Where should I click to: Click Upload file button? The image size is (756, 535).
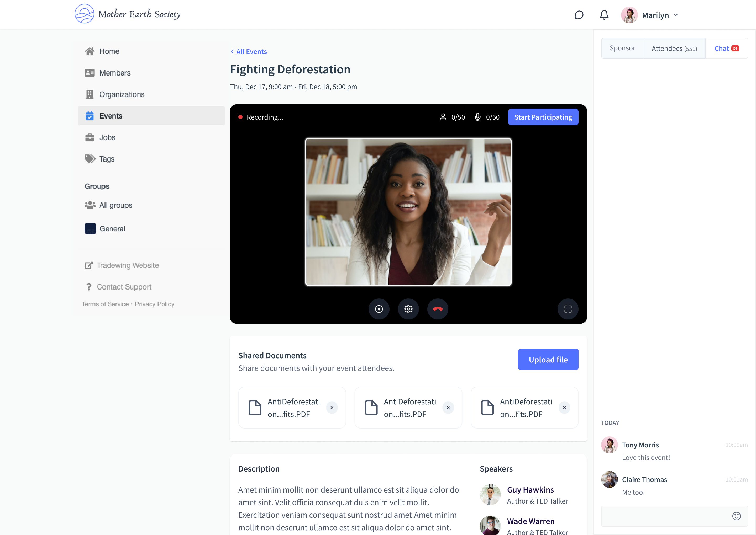[x=548, y=359]
